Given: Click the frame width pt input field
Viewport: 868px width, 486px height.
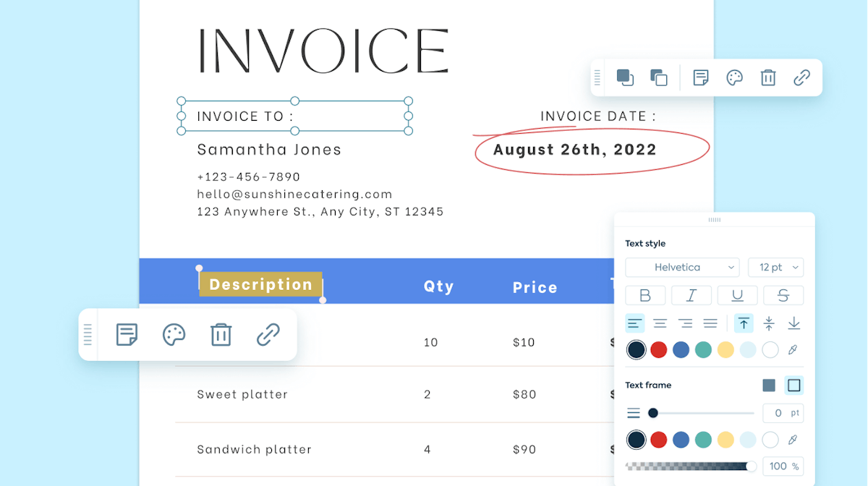Looking at the screenshot, I should coord(783,413).
